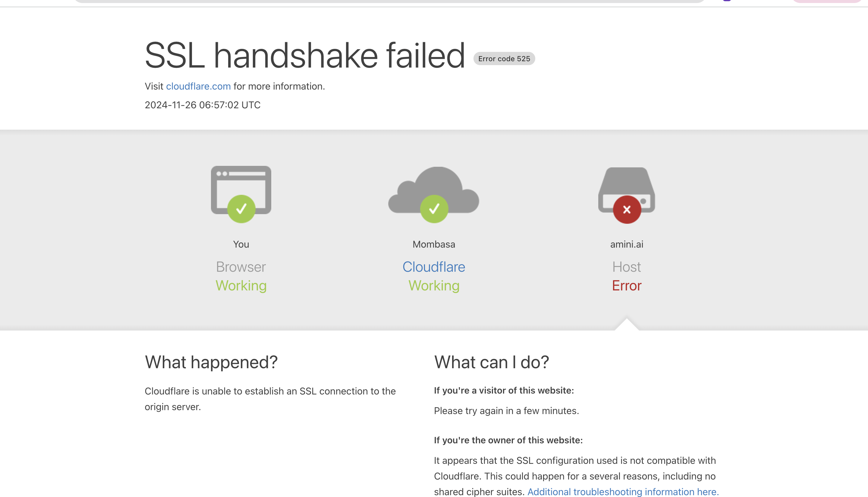Click the gray Host label

click(x=627, y=267)
